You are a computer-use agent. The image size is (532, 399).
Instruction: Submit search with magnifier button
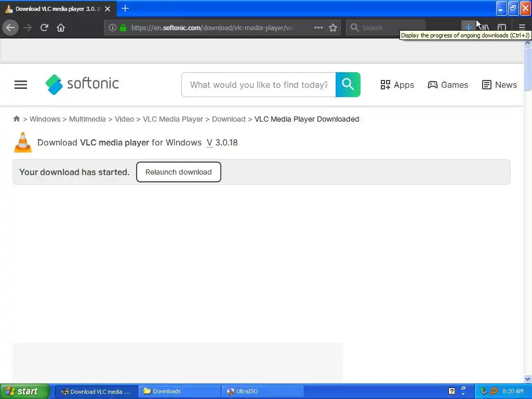(348, 85)
